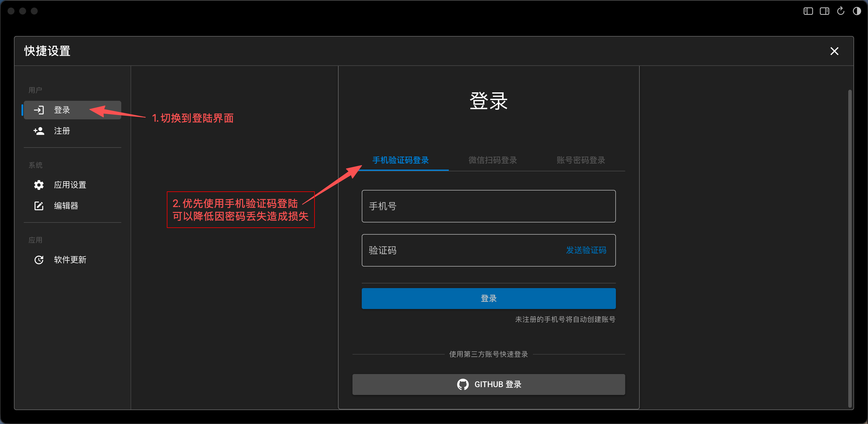Click the 注册 add-user icon
Image resolution: width=868 pixels, height=424 pixels.
39,131
